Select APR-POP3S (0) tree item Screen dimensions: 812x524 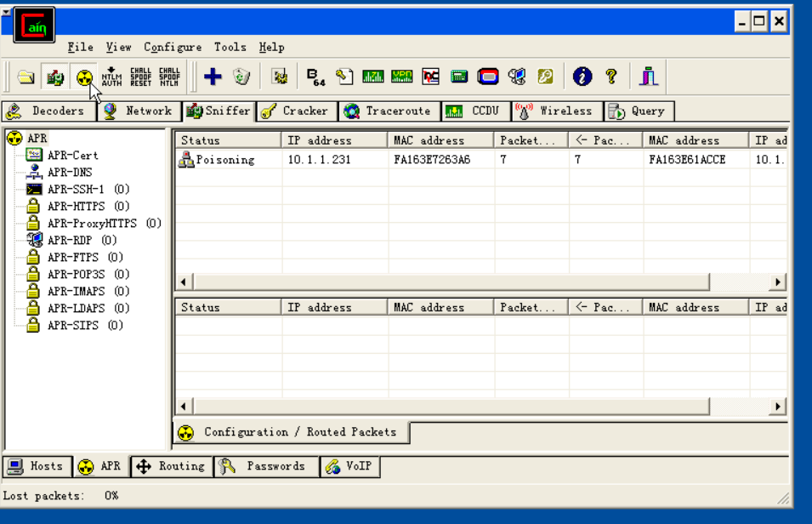pyautogui.click(x=88, y=274)
